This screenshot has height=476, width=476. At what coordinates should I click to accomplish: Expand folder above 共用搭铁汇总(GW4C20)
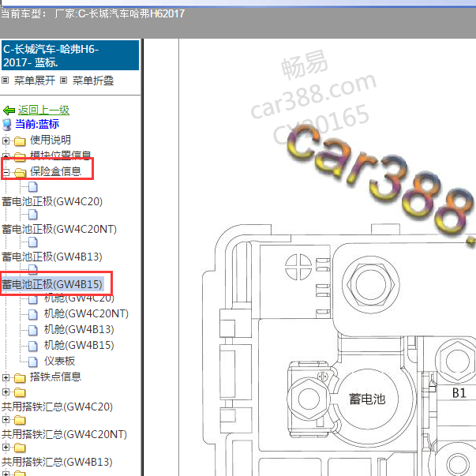tap(6, 392)
